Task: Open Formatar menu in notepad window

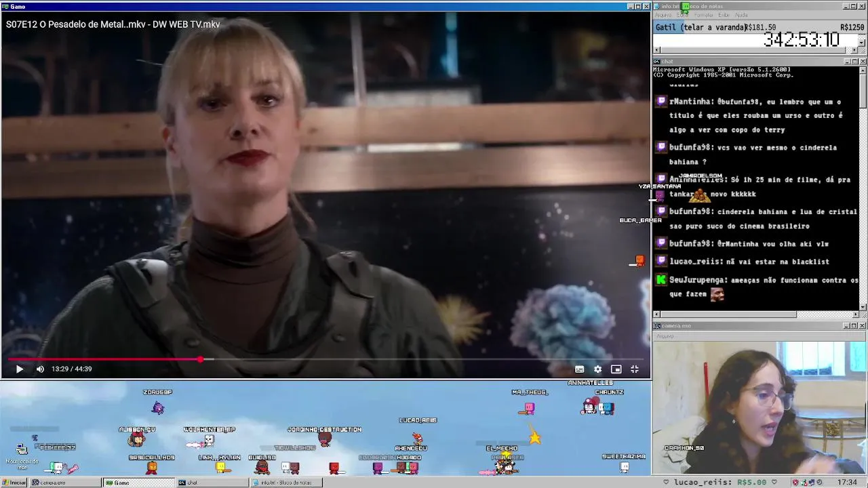Action: point(703,15)
